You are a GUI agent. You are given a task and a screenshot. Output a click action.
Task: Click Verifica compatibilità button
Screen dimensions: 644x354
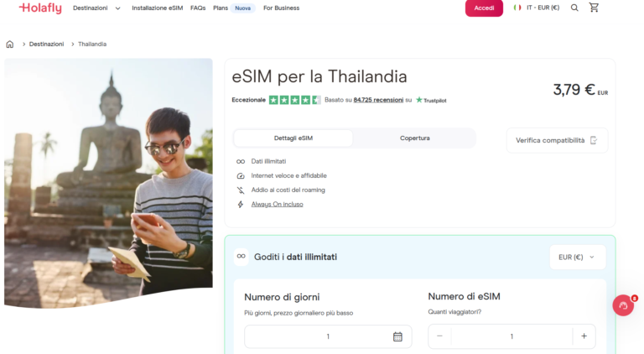(x=557, y=140)
